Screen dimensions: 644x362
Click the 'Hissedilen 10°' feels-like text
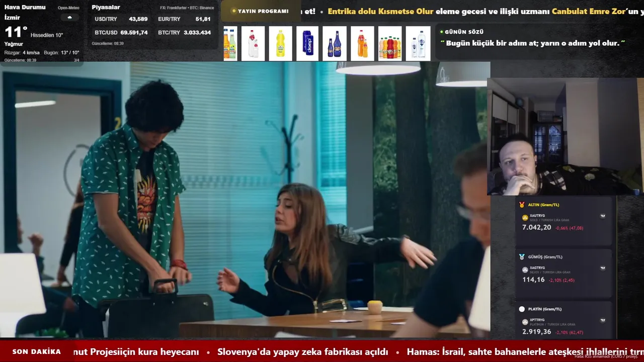coord(47,35)
